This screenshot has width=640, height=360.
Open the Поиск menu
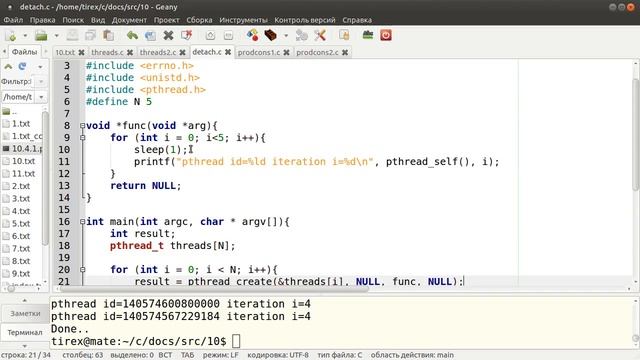[x=73, y=20]
